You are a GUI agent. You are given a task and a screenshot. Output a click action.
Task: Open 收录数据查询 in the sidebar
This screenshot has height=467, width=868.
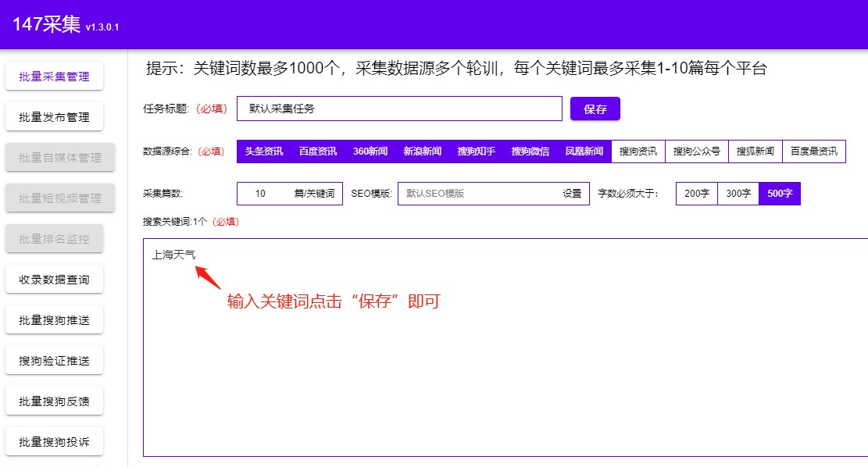54,280
